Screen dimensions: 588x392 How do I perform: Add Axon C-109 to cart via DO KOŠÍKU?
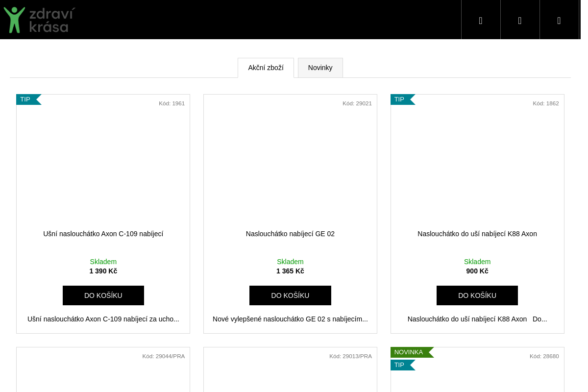coord(103,295)
